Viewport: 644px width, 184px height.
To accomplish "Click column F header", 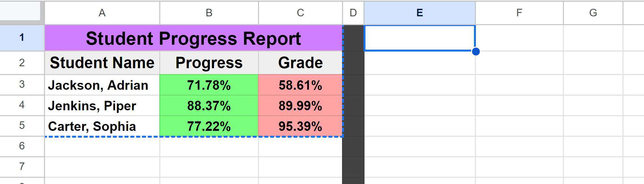I will pyautogui.click(x=519, y=13).
